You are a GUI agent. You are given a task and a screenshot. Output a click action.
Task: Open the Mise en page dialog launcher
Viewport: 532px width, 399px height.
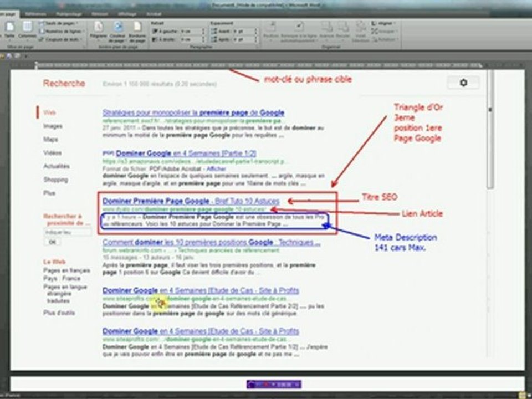pyautogui.click(x=84, y=47)
